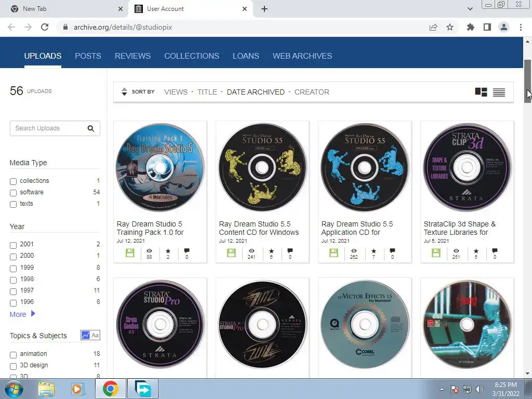Open the COLLECTIONS tab

(x=192, y=56)
